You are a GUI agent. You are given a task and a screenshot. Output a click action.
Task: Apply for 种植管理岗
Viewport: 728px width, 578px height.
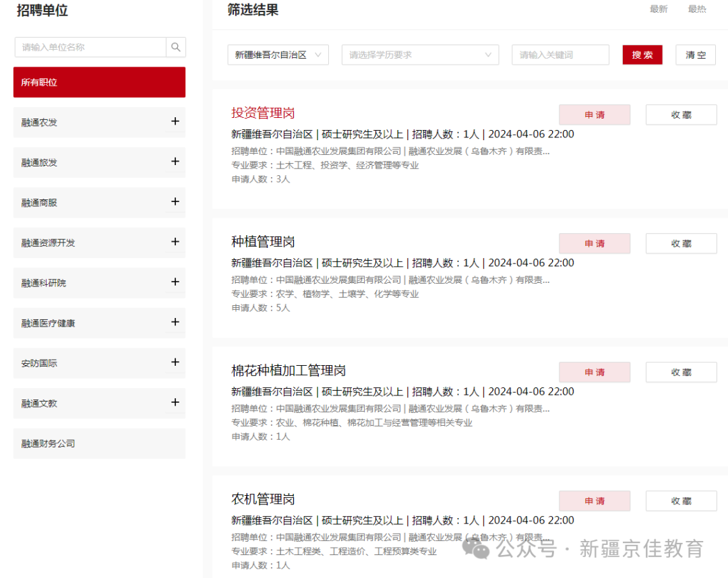(x=595, y=244)
